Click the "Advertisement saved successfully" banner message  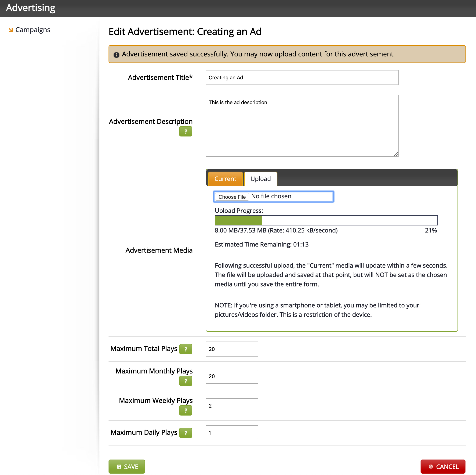click(258, 54)
